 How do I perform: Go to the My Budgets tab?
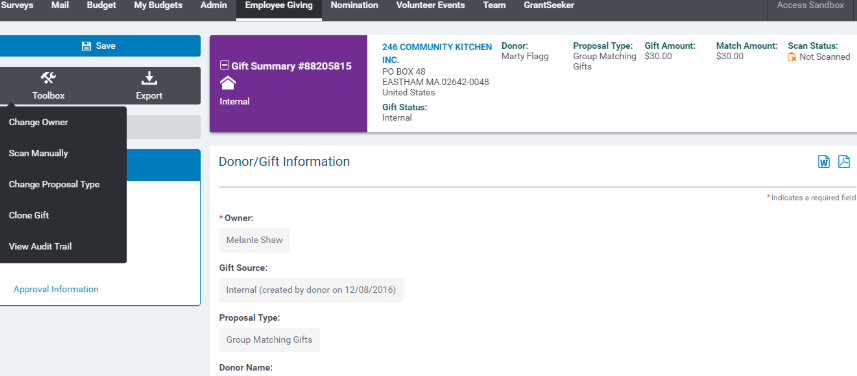pos(158,5)
